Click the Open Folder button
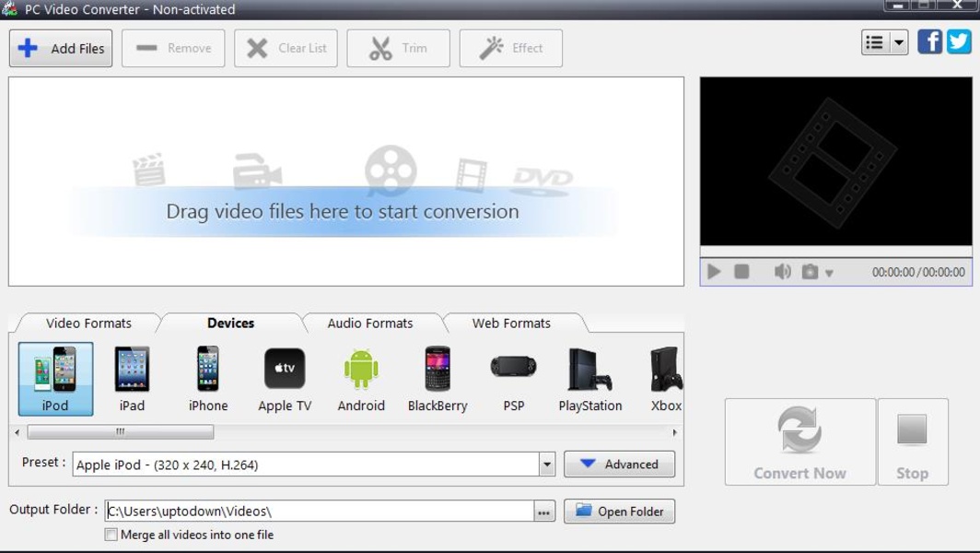The image size is (980, 553). pos(619,512)
